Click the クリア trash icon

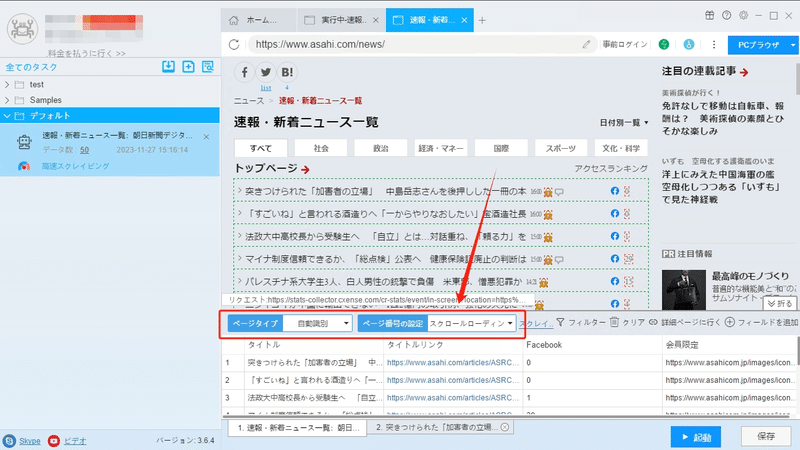614,322
